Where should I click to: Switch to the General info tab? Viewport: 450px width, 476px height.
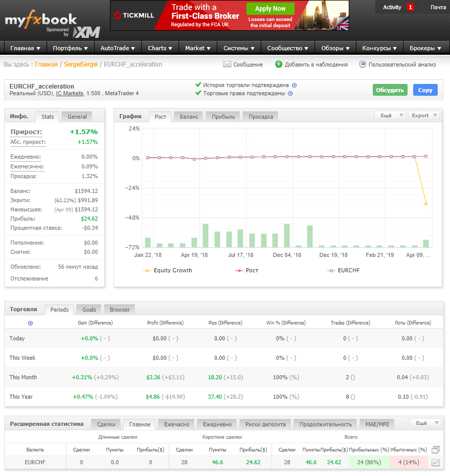coord(77,117)
